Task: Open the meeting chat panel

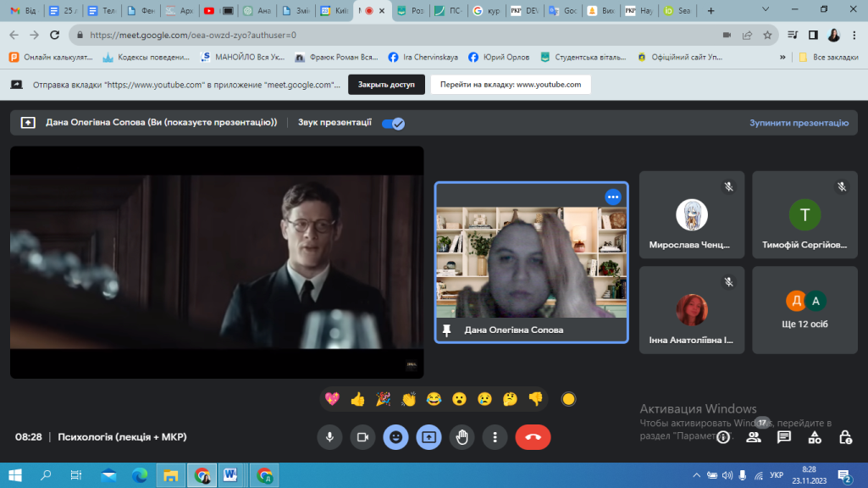Action: click(x=784, y=437)
